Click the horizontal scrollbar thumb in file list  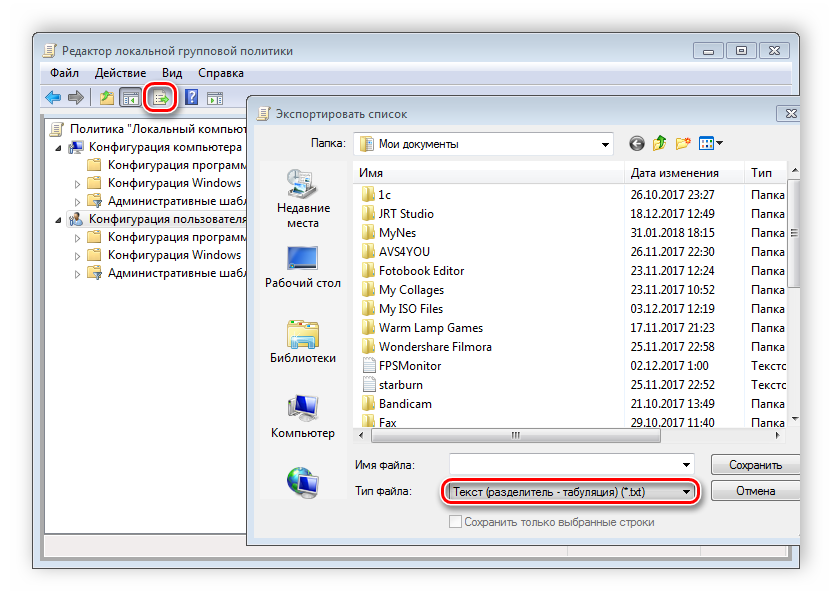pos(516,435)
